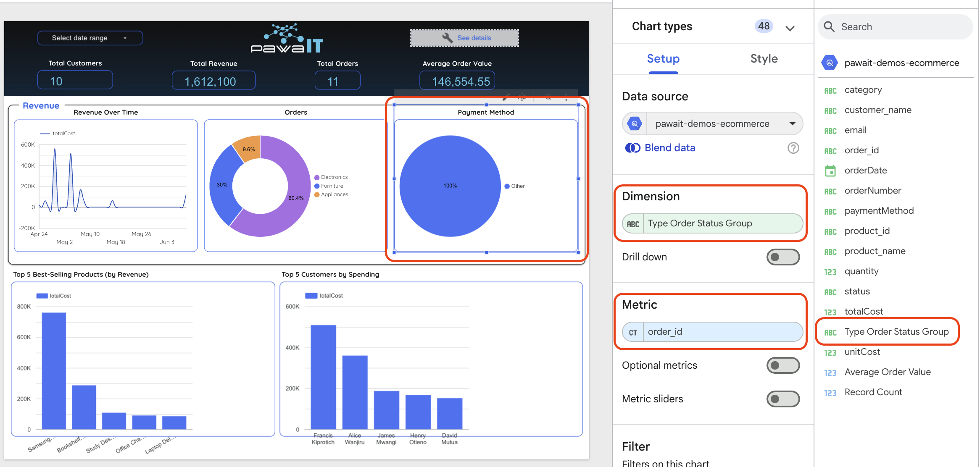Click the See details button
980x467 pixels.
(464, 38)
